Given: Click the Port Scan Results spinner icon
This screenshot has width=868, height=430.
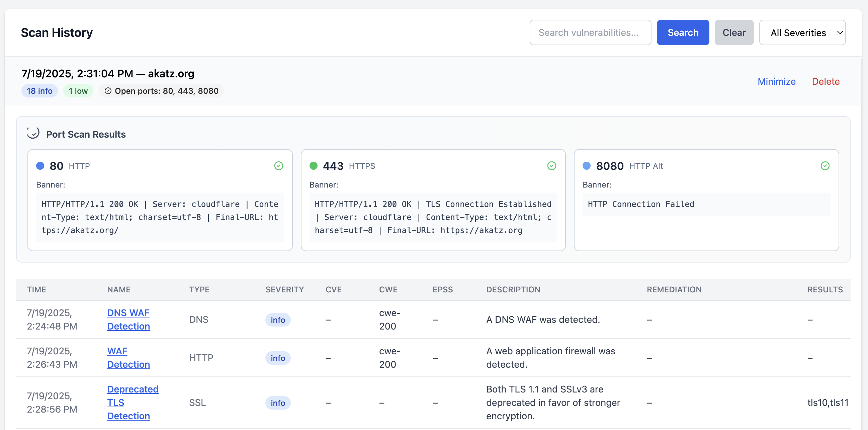Looking at the screenshot, I should point(33,134).
